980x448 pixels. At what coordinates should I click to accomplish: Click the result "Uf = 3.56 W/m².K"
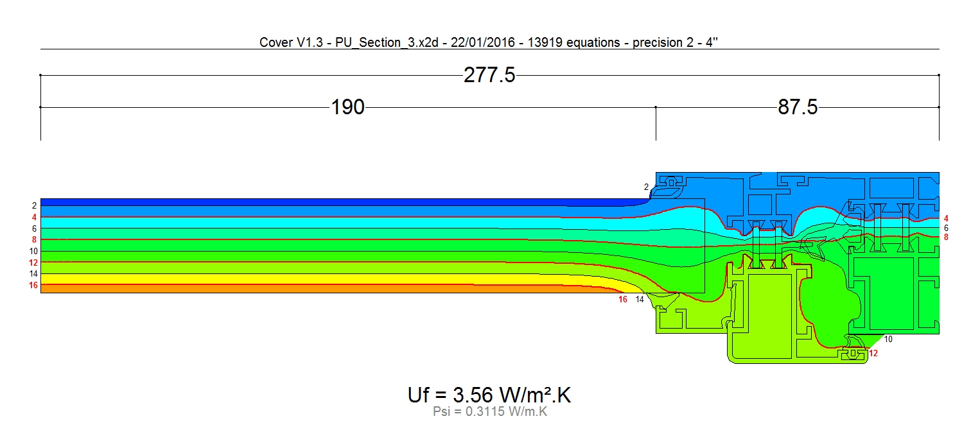(x=489, y=395)
